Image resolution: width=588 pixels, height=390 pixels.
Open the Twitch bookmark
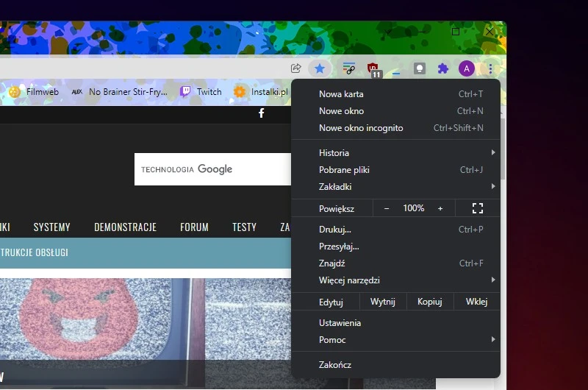(201, 91)
